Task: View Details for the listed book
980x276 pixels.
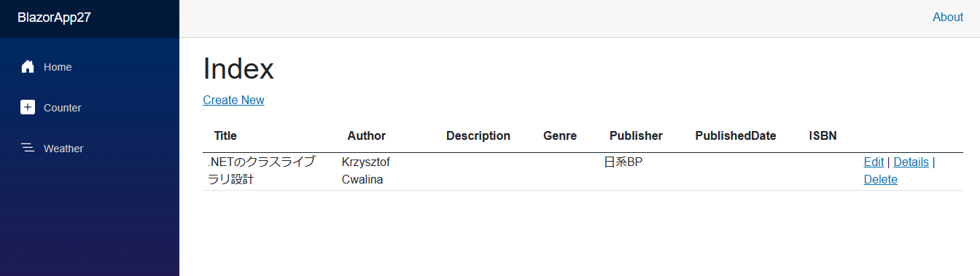Action: (x=911, y=162)
